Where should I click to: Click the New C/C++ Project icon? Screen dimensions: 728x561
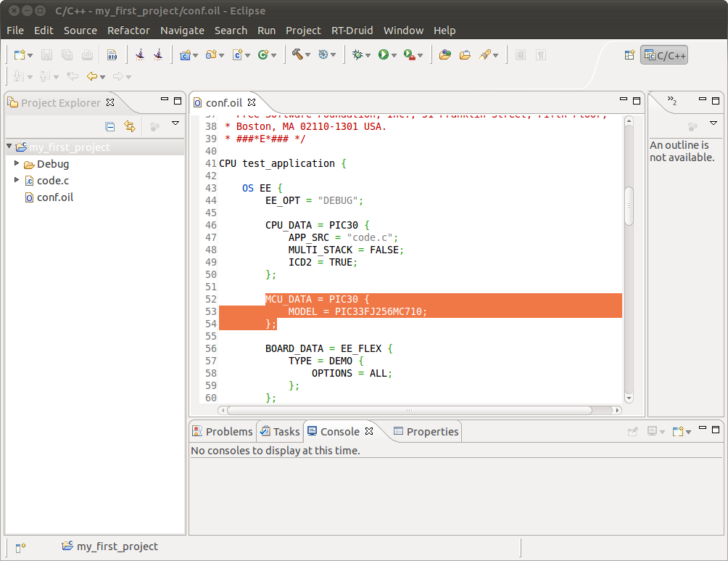[x=185, y=55]
